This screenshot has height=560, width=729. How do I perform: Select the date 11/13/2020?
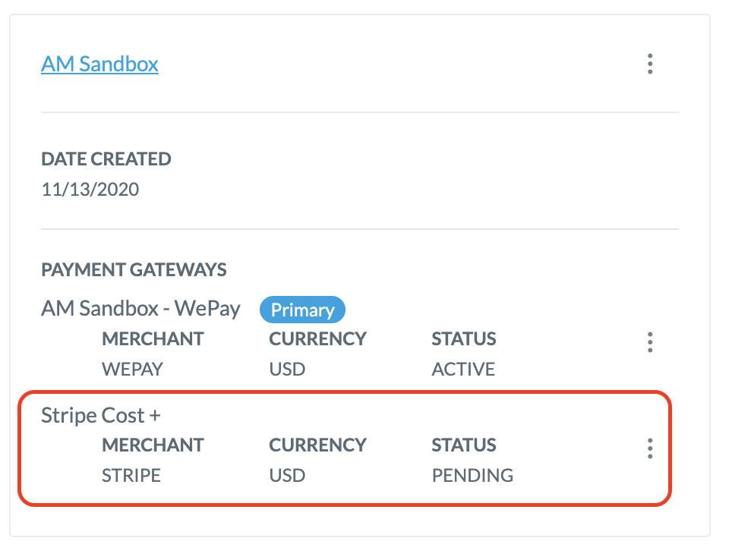tap(89, 190)
